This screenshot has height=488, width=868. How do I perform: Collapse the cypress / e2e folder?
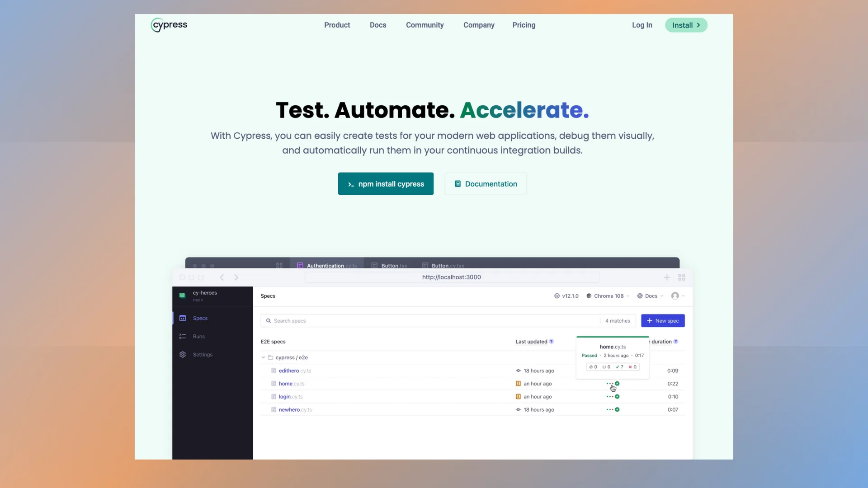coord(263,357)
